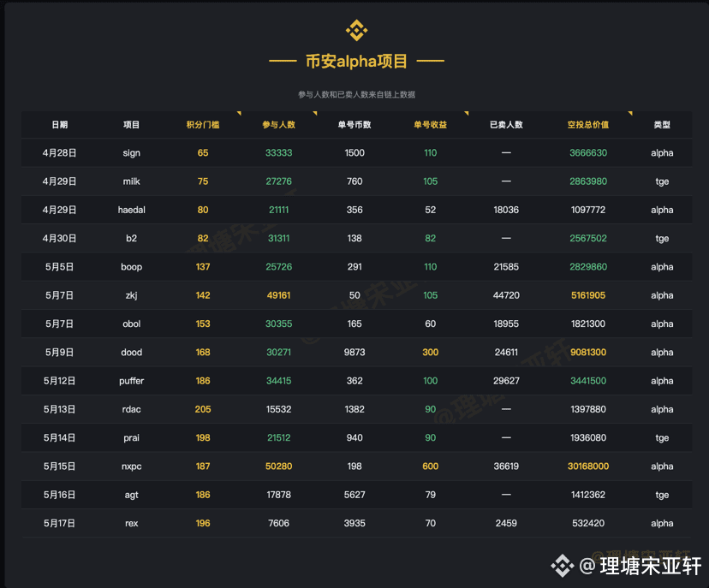
Task: Click the nxpc project name
Action: point(132,466)
